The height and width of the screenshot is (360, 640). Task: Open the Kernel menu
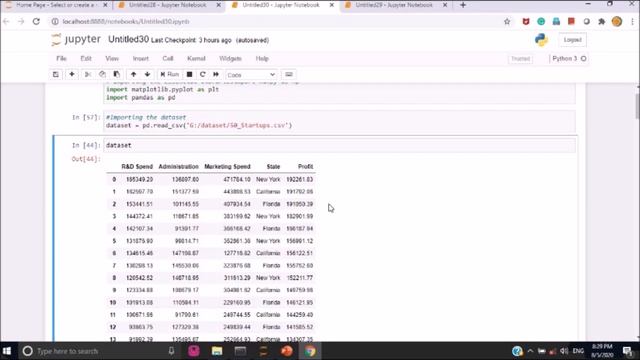[196, 59]
